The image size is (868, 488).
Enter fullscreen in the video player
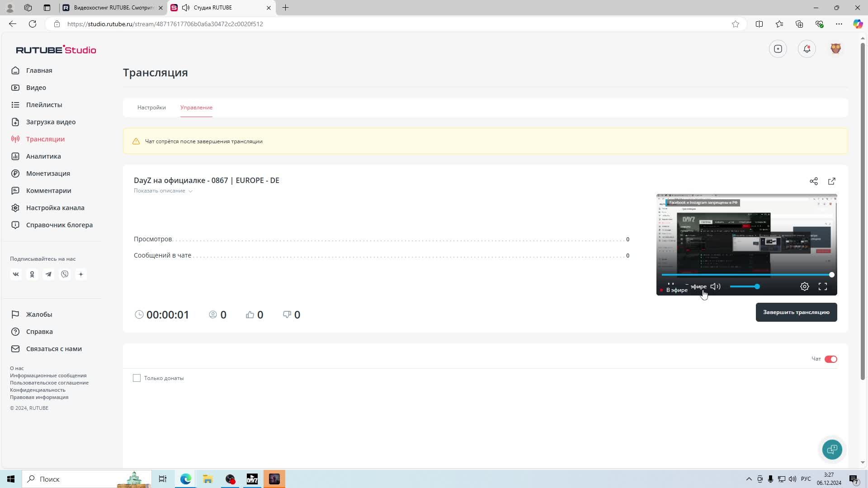[x=823, y=286]
